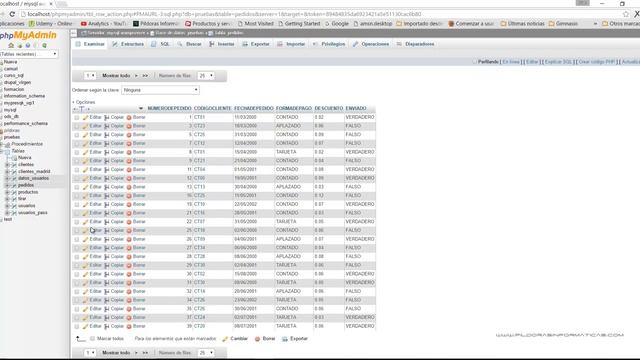This screenshot has height=360, width=640.
Task: Open the SQL tab
Action: 161,44
